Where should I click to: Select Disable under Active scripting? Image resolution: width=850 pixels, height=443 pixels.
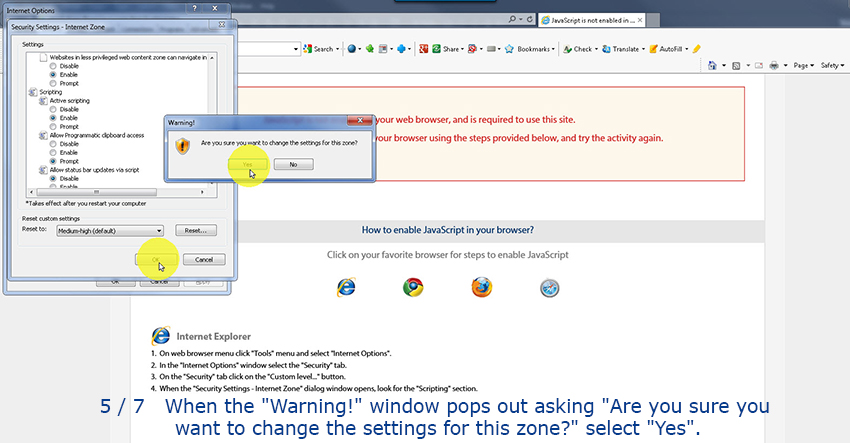coord(53,110)
